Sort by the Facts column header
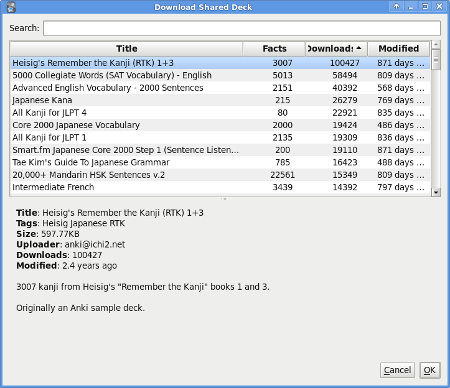Viewport: 450px width, 388px height. pos(274,49)
